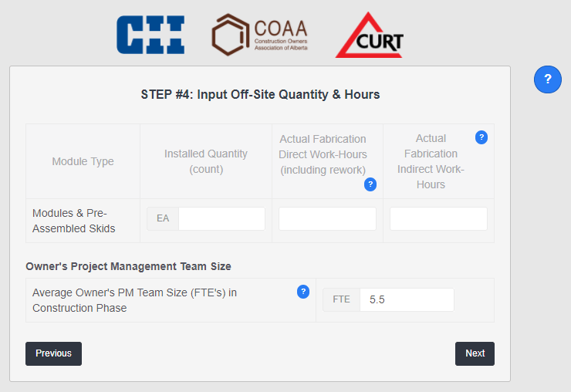This screenshot has width=571, height=392.
Task: Show help for Owner's PM Team Size
Action: (x=303, y=292)
